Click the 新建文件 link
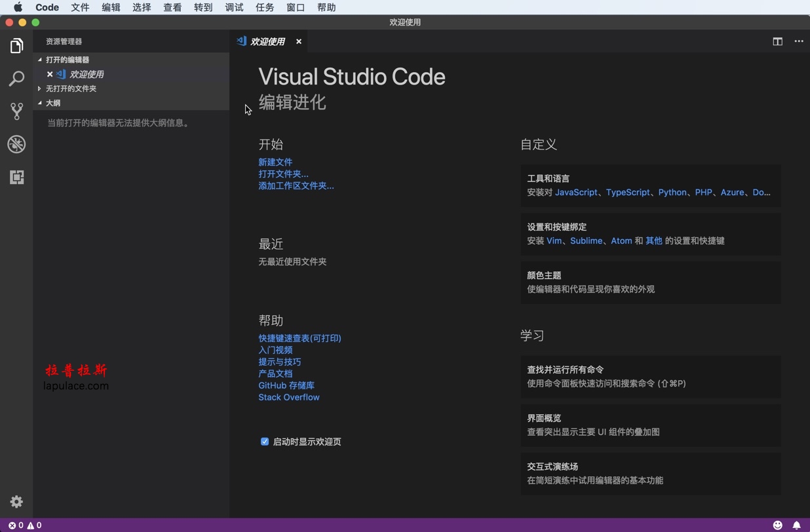Viewport: 810px width, 532px height. coord(275,162)
